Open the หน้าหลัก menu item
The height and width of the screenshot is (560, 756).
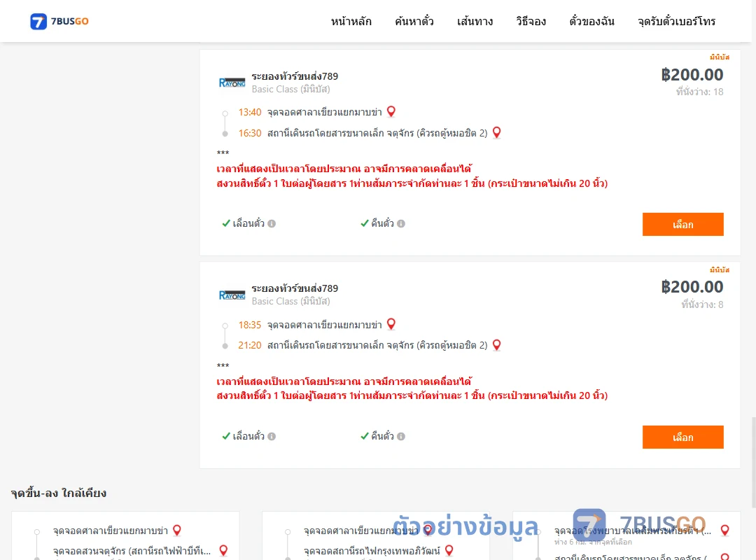coord(351,21)
